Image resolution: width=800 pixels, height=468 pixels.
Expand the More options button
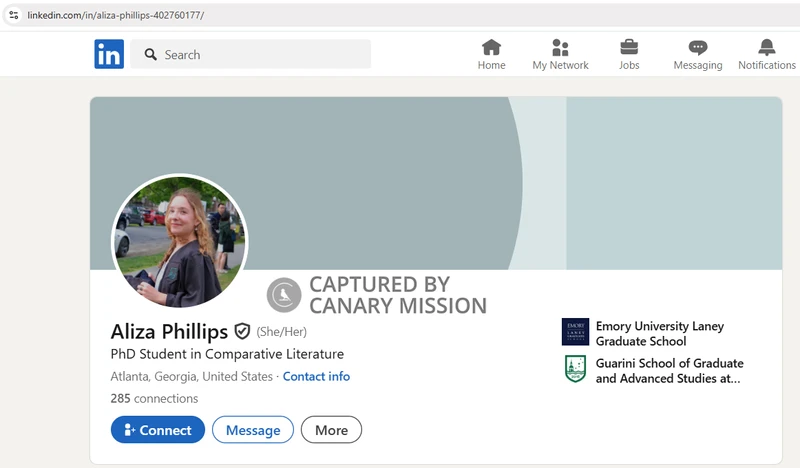(331, 430)
